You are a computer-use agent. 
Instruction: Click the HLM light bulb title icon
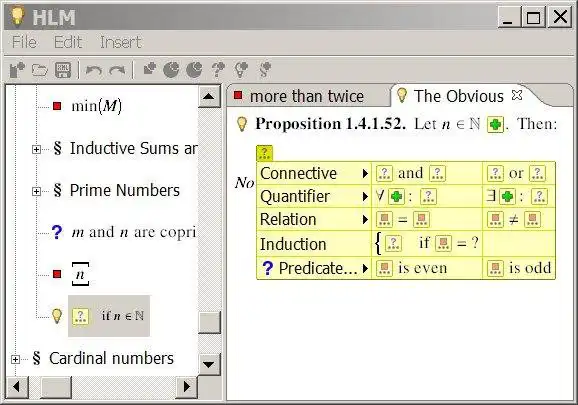17,17
